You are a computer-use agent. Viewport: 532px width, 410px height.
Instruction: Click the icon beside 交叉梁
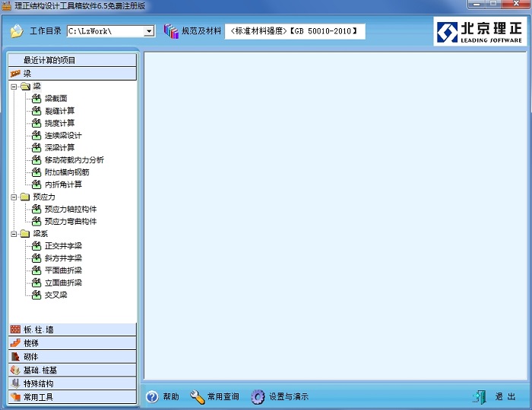tap(36, 295)
